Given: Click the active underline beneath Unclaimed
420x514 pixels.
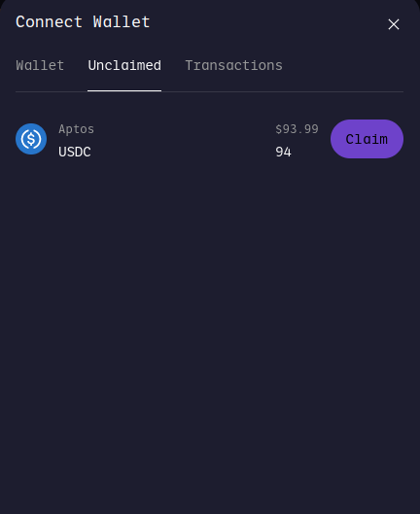Looking at the screenshot, I should pos(124,90).
